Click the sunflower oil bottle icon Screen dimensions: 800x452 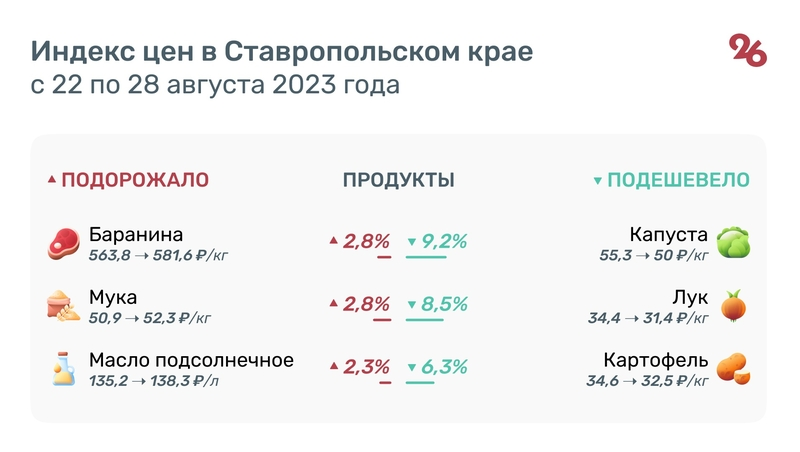point(63,368)
